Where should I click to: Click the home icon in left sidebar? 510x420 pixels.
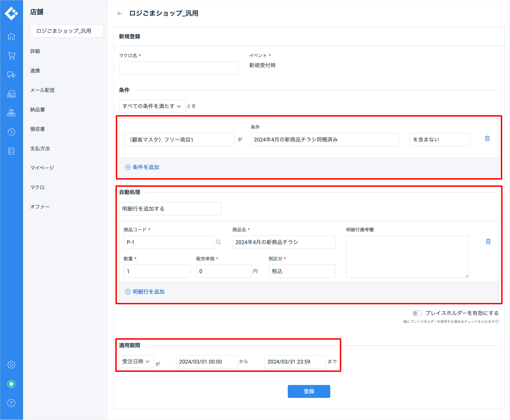[11, 36]
